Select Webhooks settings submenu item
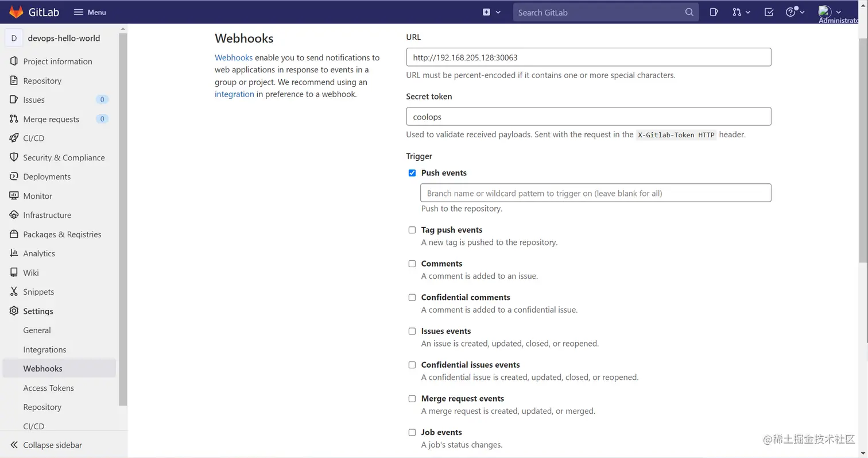 pos(59,368)
